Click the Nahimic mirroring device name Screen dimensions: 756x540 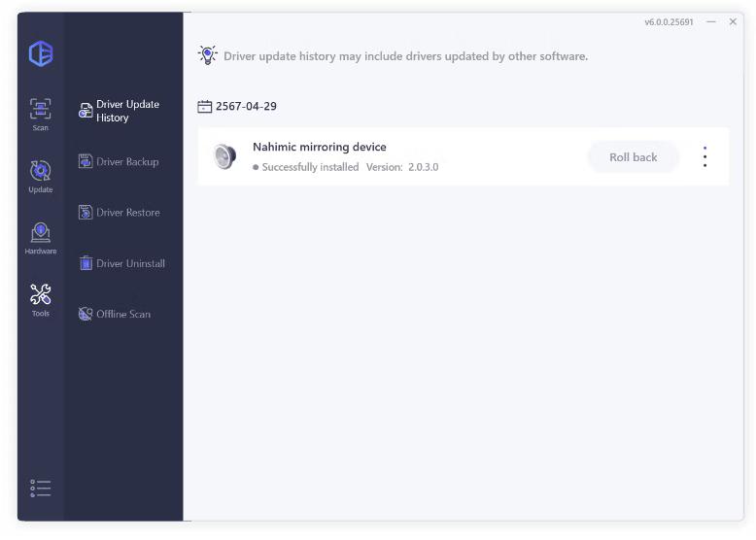319,148
